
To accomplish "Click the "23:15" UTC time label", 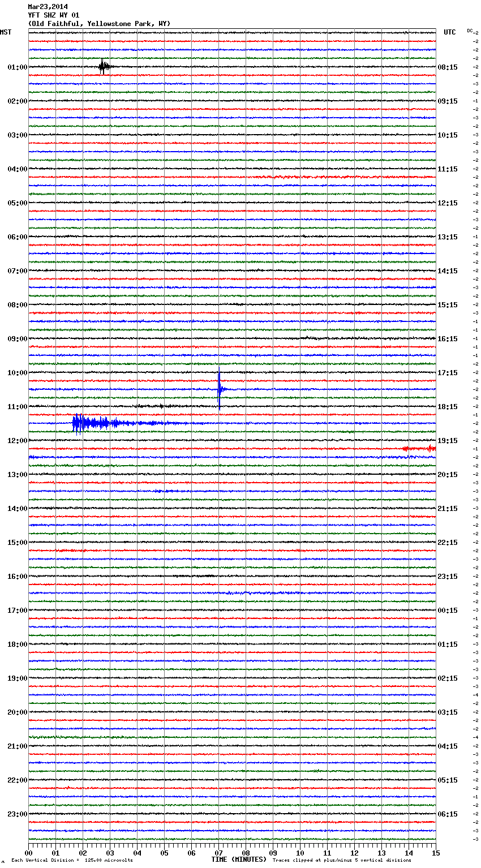I will tap(448, 577).
